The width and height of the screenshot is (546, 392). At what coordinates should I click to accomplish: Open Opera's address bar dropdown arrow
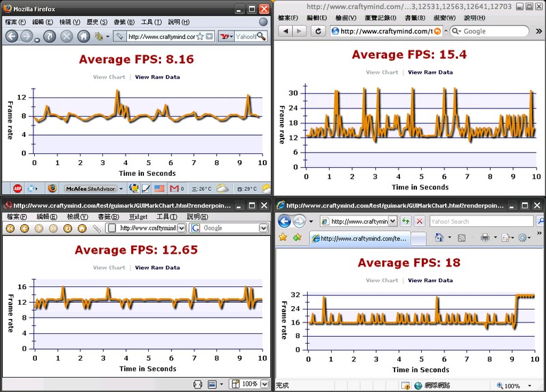point(182,228)
